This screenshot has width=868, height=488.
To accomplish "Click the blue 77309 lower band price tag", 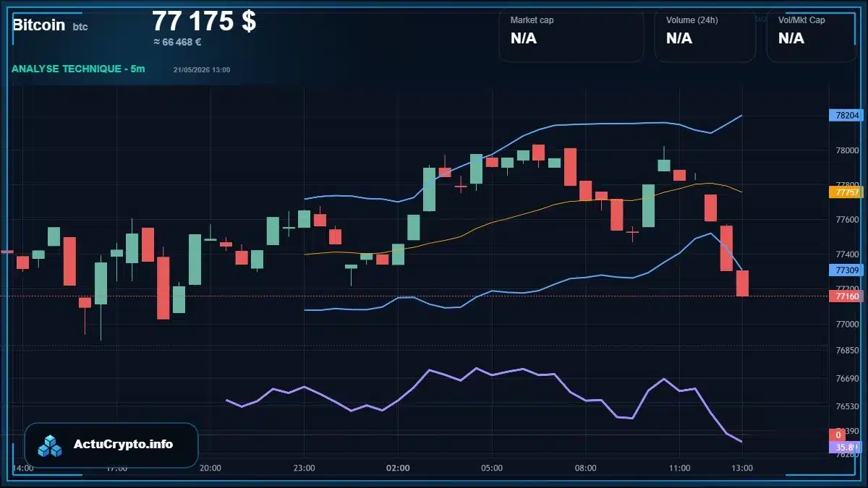I will coord(847,270).
